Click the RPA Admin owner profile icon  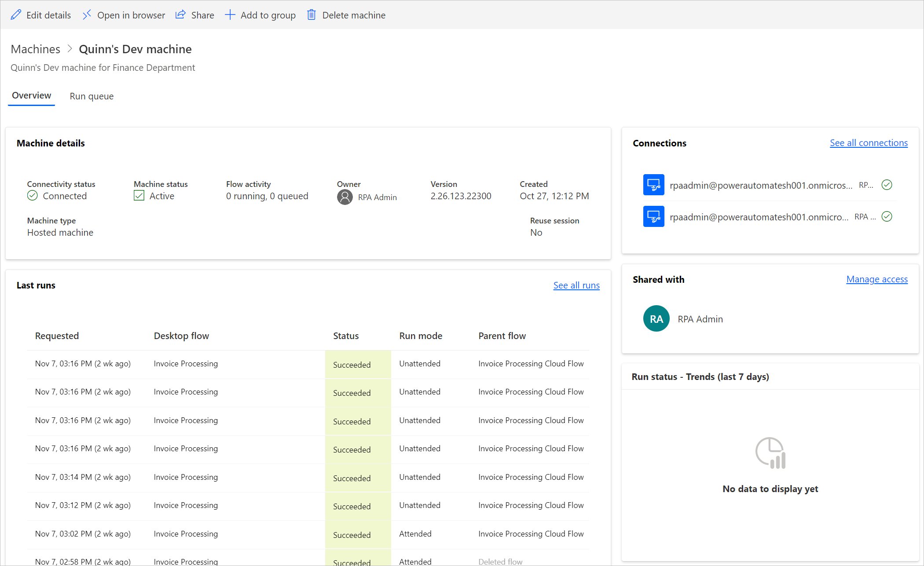345,196
